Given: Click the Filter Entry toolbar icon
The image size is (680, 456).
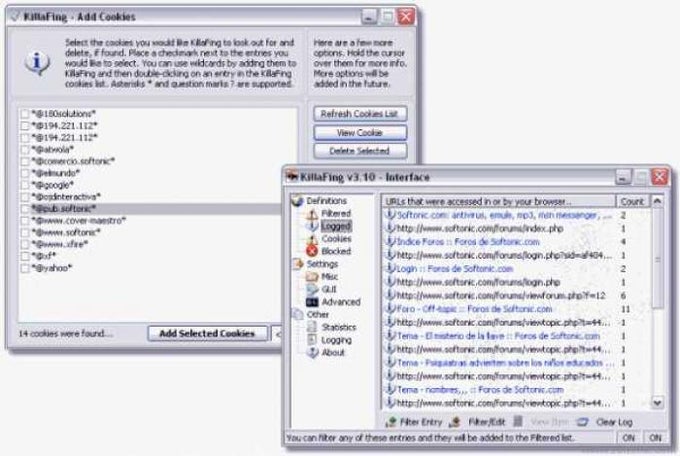Looking at the screenshot, I should point(391,422).
